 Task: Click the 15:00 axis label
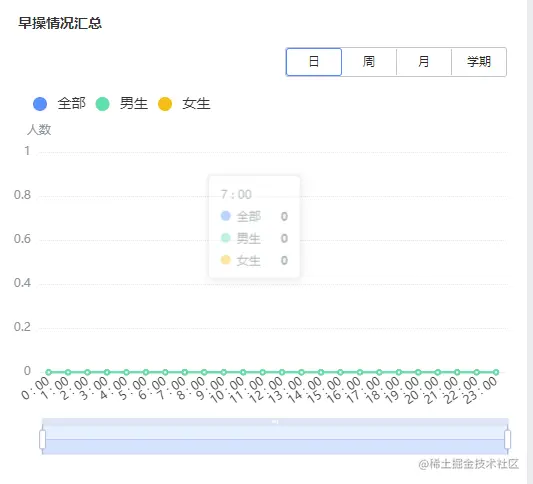click(325, 390)
